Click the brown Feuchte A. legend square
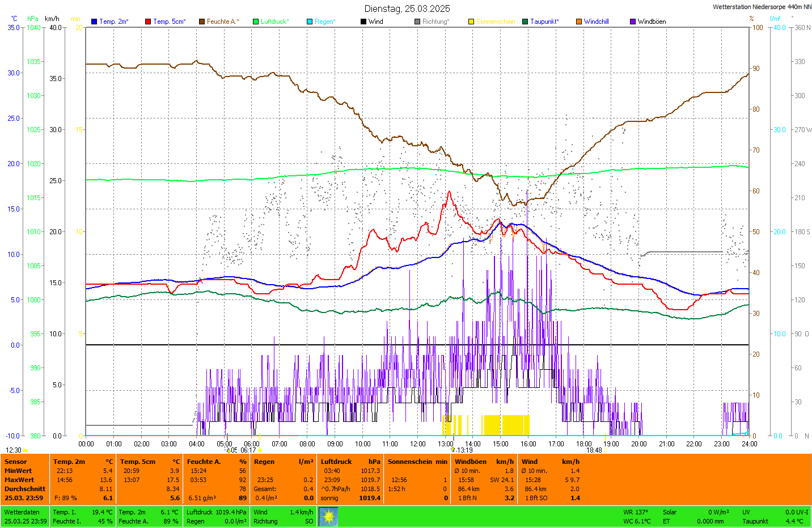Screen dimensions: 812x528 (x=202, y=22)
